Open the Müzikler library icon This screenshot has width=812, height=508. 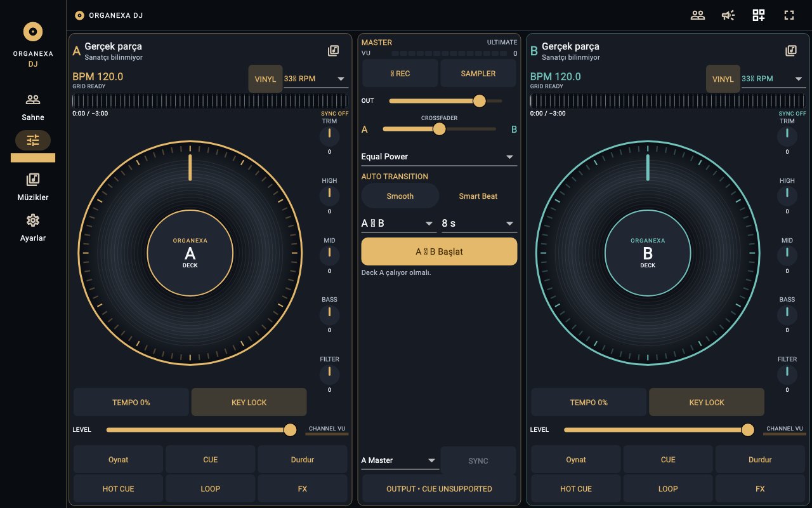point(33,180)
